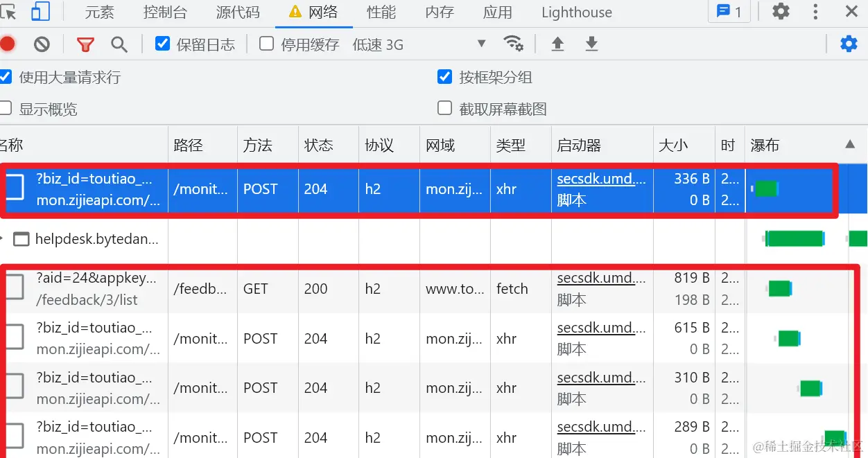Image resolution: width=868 pixels, height=458 pixels.
Task: Open throttling dropdown 低速 3G
Action: pos(419,45)
